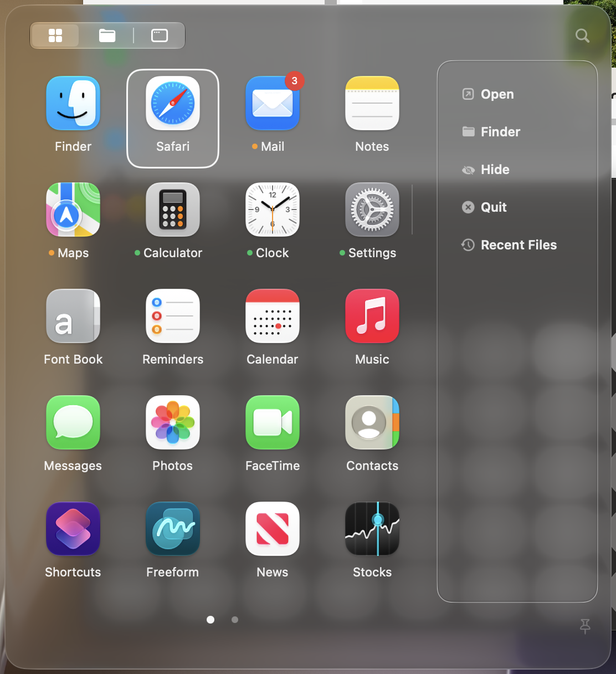
Task: Open the Settings gear app
Action: pos(372,210)
